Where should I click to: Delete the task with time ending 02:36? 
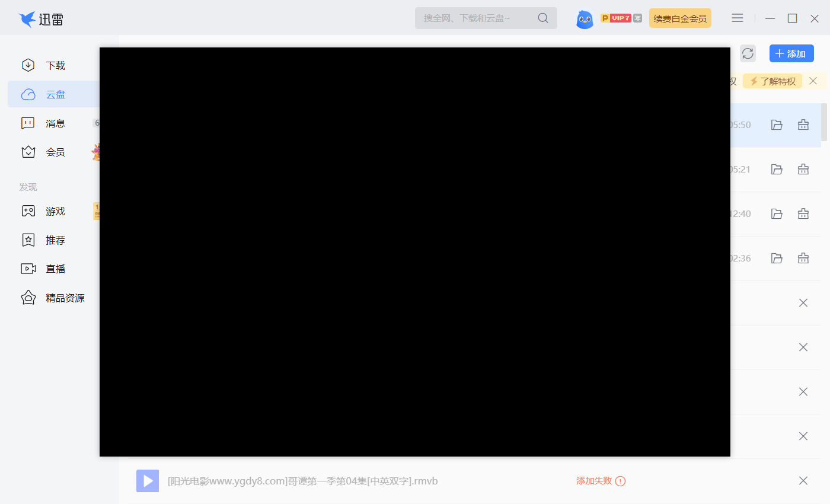803,258
